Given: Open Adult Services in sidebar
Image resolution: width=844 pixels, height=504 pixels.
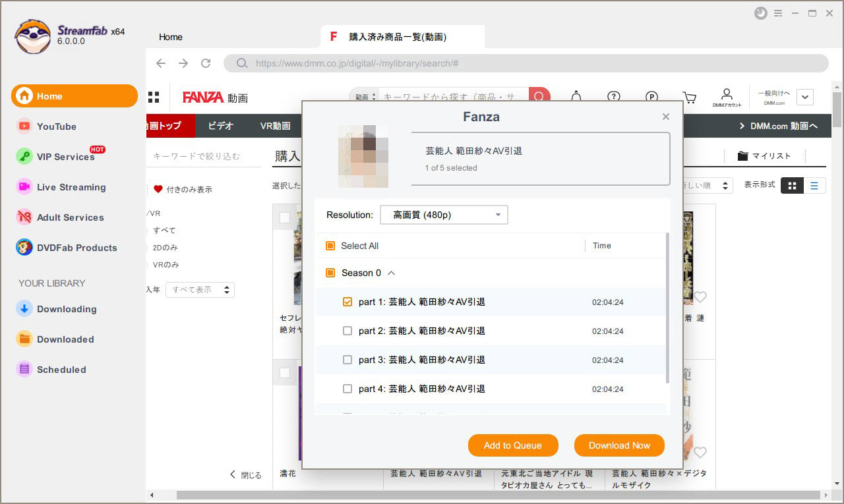Looking at the screenshot, I should [x=70, y=217].
